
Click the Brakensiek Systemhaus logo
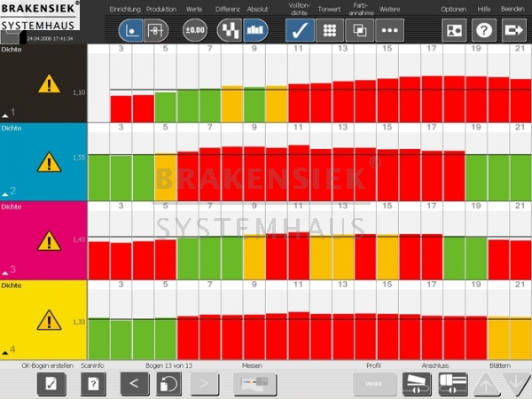(40, 15)
